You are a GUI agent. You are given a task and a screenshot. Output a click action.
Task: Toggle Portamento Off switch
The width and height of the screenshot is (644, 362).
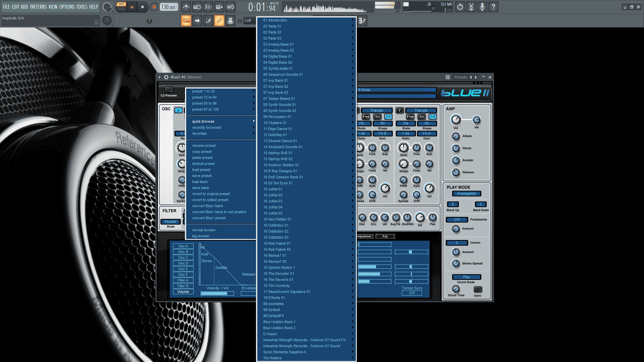pyautogui.click(x=457, y=220)
